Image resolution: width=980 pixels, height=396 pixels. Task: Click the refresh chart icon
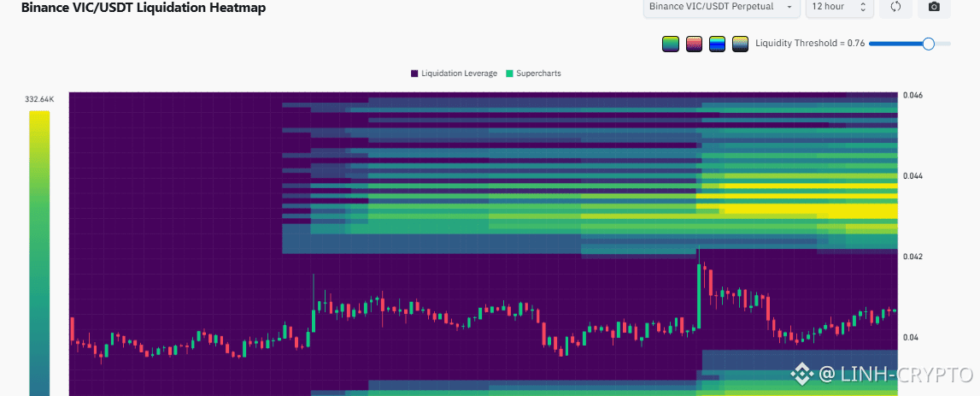click(x=895, y=7)
